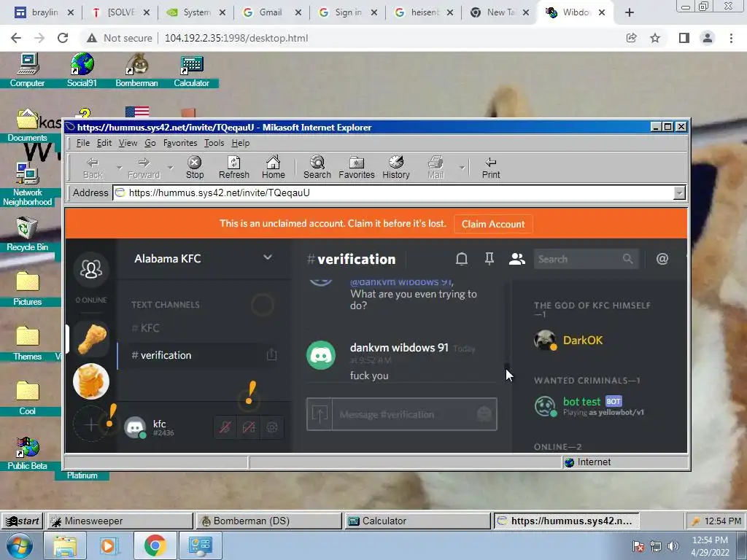Open the Discord home friends icon
747x560 pixels.
(x=91, y=269)
